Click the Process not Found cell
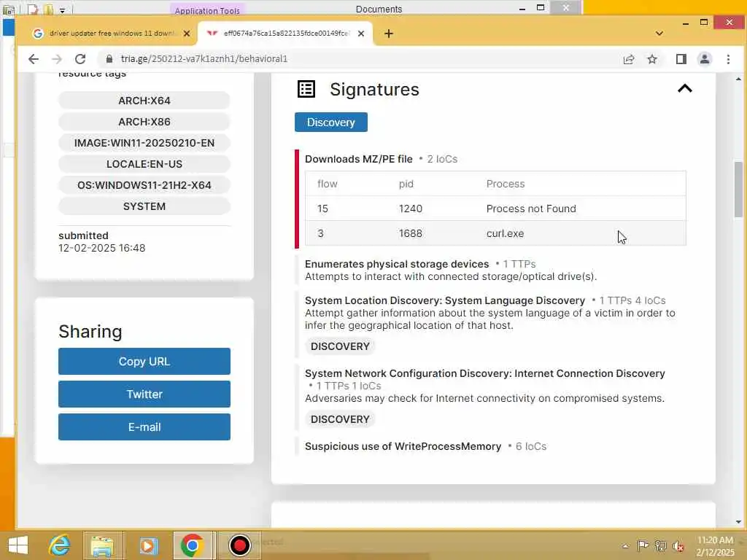 (531, 209)
